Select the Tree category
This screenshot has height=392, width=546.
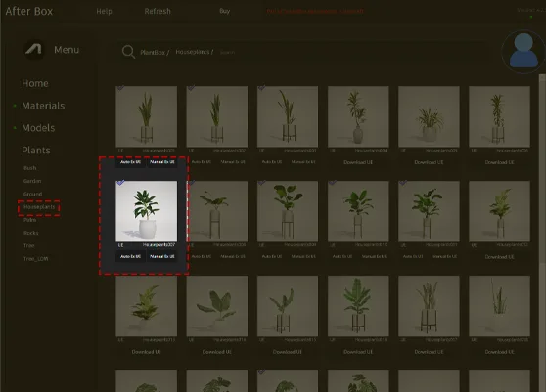pos(29,246)
